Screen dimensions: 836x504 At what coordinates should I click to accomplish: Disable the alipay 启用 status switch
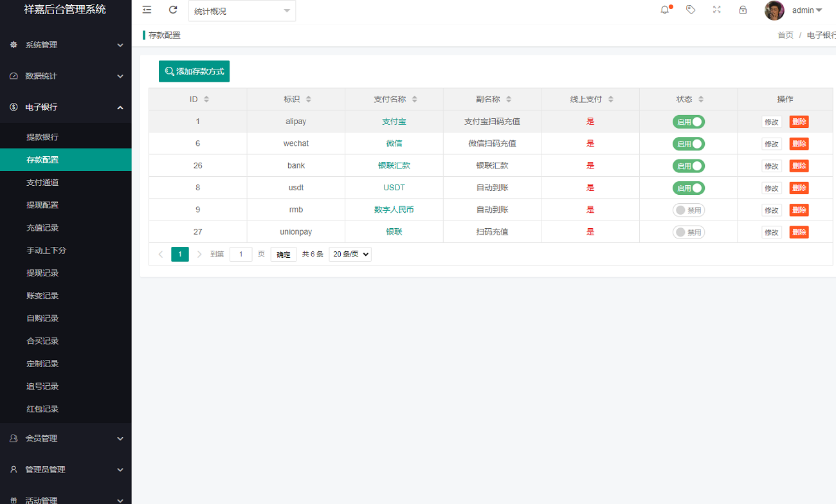click(x=688, y=122)
